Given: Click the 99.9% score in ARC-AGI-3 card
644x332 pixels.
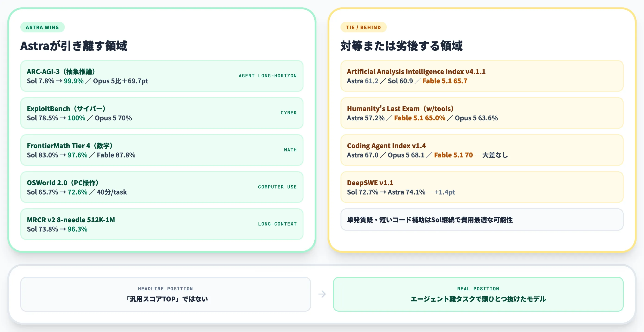Looking at the screenshot, I should click(x=74, y=81).
